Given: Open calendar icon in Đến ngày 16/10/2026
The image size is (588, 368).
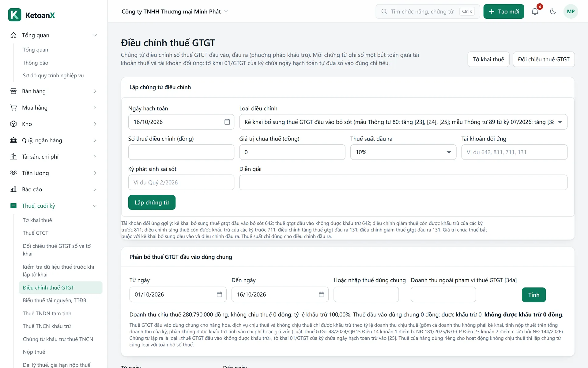Looking at the screenshot, I should [x=321, y=294].
